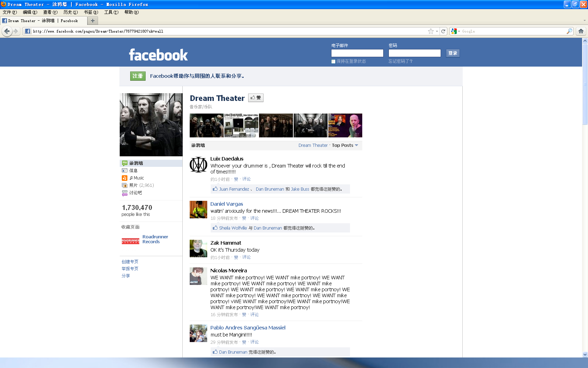Open the Google search engine selector

[x=455, y=31]
